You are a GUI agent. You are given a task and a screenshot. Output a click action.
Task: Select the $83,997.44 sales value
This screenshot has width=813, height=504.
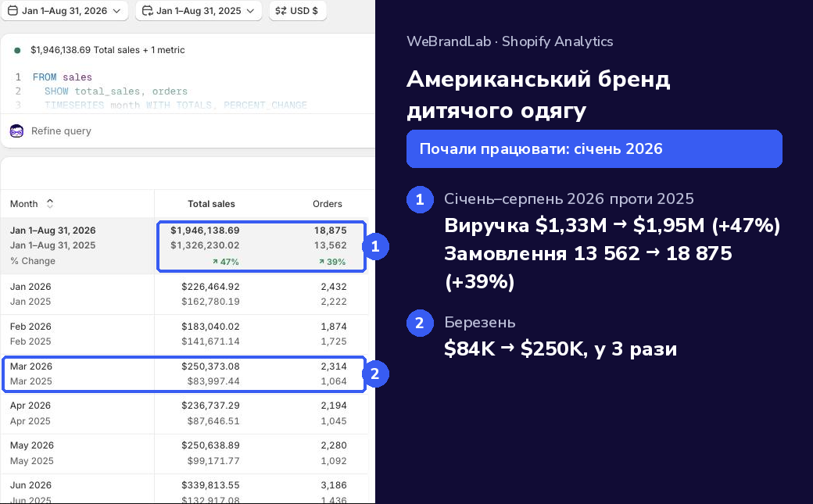(x=213, y=381)
